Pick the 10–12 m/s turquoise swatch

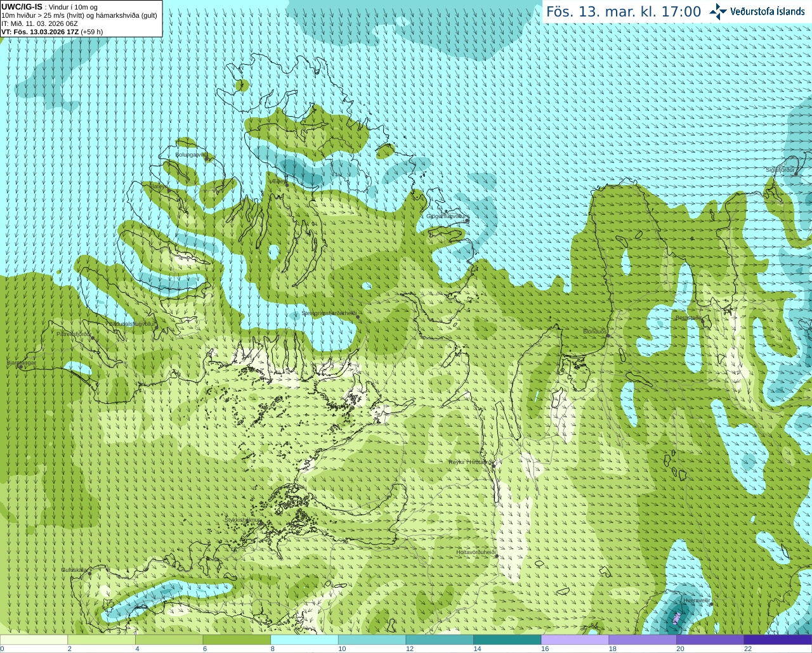(372, 640)
